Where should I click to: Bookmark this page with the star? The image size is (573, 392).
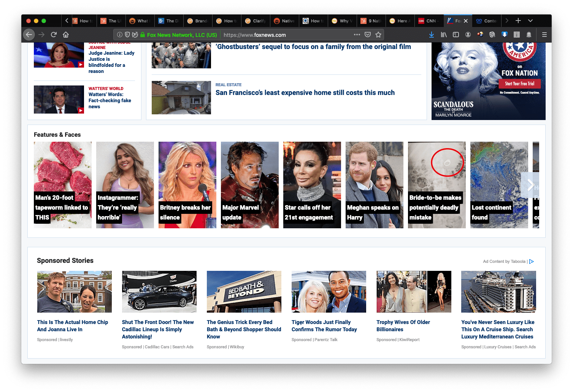click(x=378, y=35)
